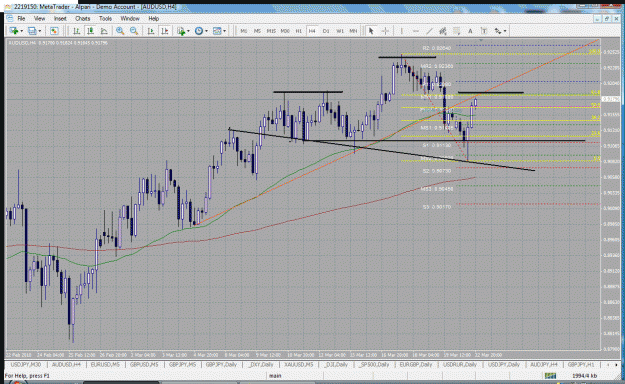Expand the New Chart dropdown arrow
This screenshot has width=625, height=384.
(21, 31)
